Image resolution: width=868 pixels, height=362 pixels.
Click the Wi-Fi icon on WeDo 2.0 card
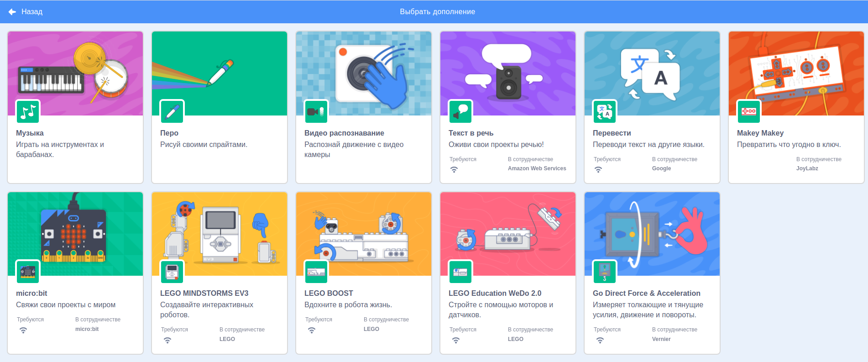[456, 340]
